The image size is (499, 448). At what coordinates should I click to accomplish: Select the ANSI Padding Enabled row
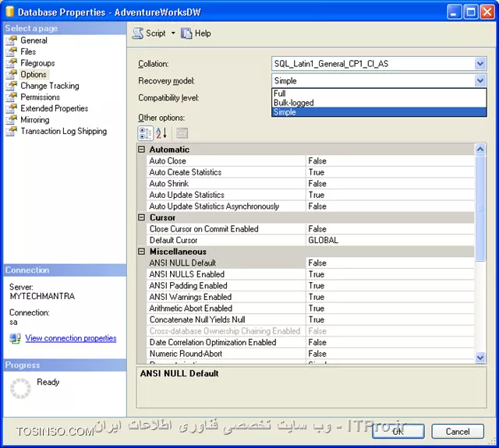click(310, 285)
